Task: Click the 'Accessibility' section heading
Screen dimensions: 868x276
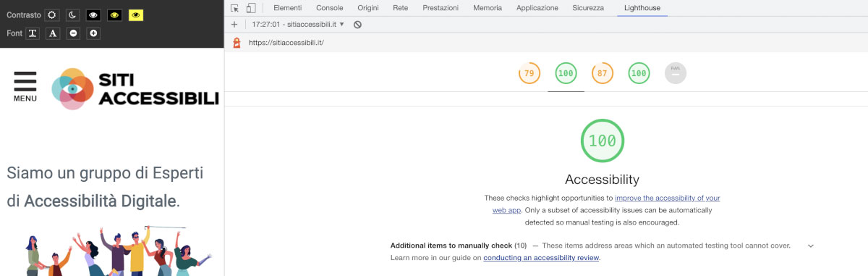Action: click(602, 179)
